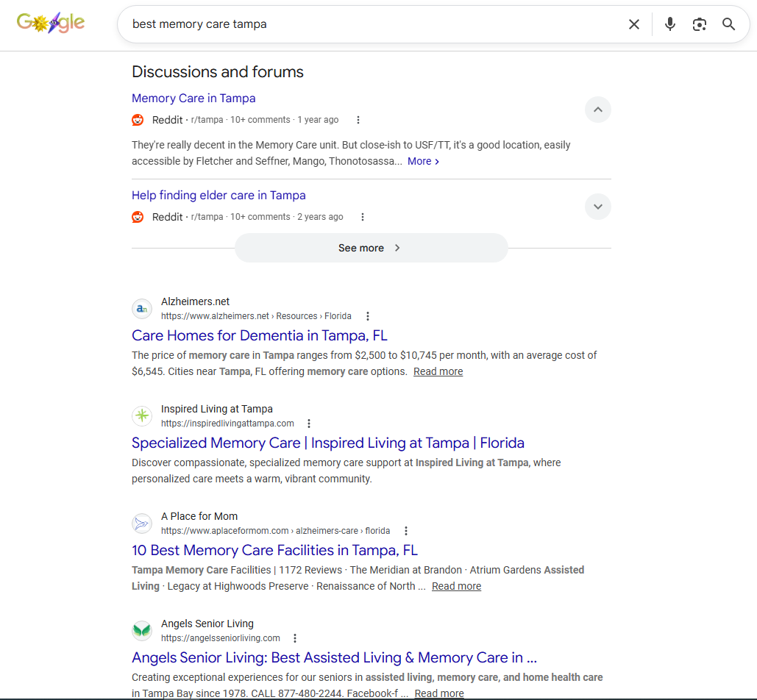Click the angelsseniorliving.com URL

221,638
